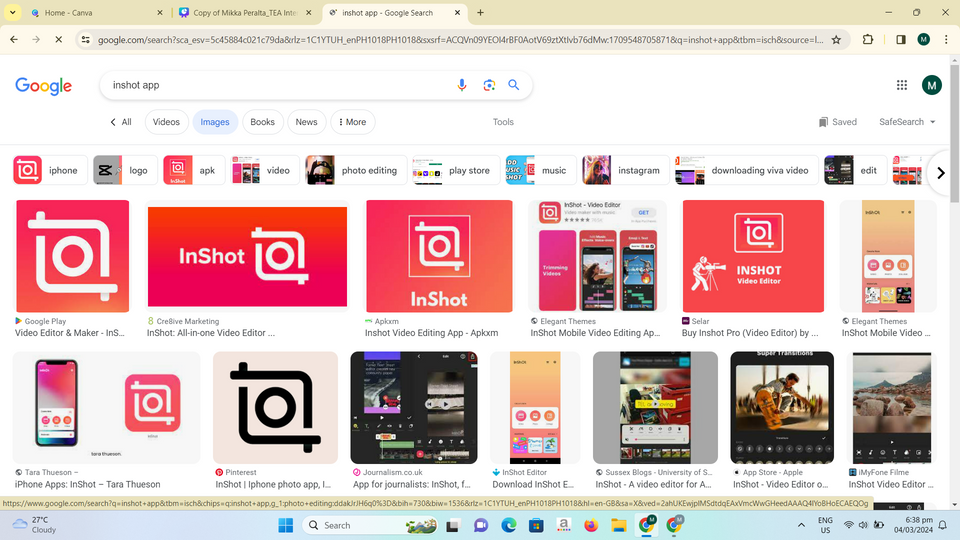Open Pinterest black InShot icon image
The width and height of the screenshot is (960, 540).
point(276,407)
